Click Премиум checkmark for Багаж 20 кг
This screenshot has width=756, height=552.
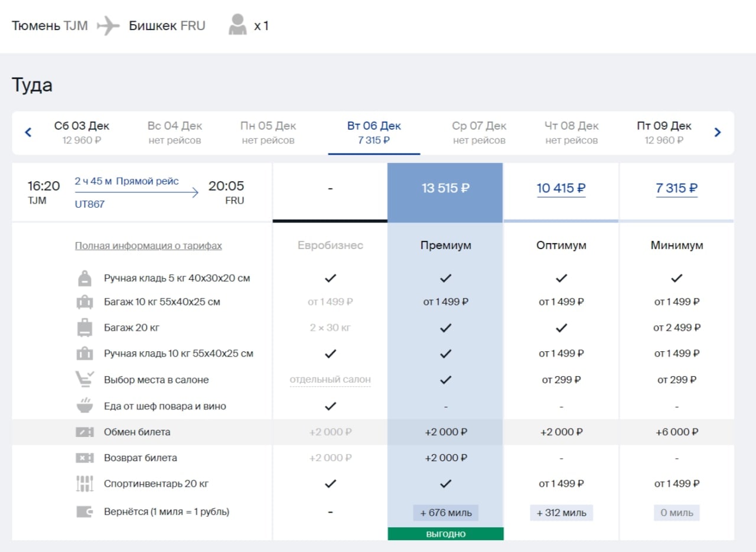[x=446, y=328]
